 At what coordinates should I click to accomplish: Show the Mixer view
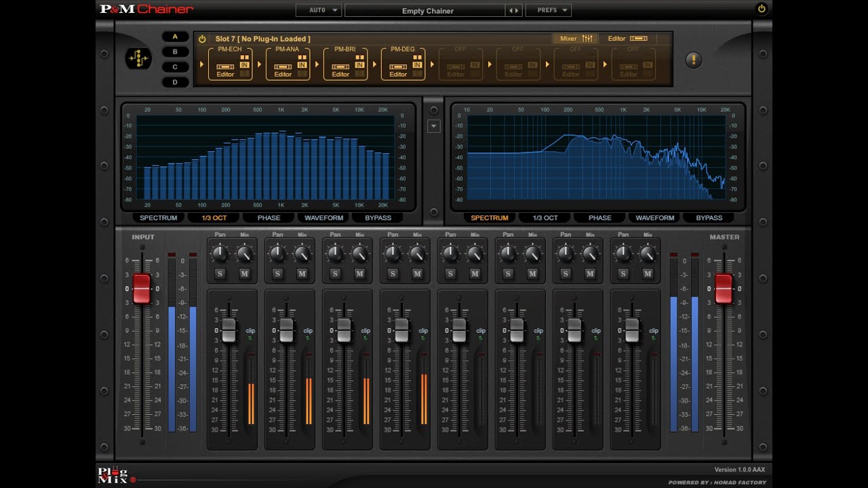[576, 39]
